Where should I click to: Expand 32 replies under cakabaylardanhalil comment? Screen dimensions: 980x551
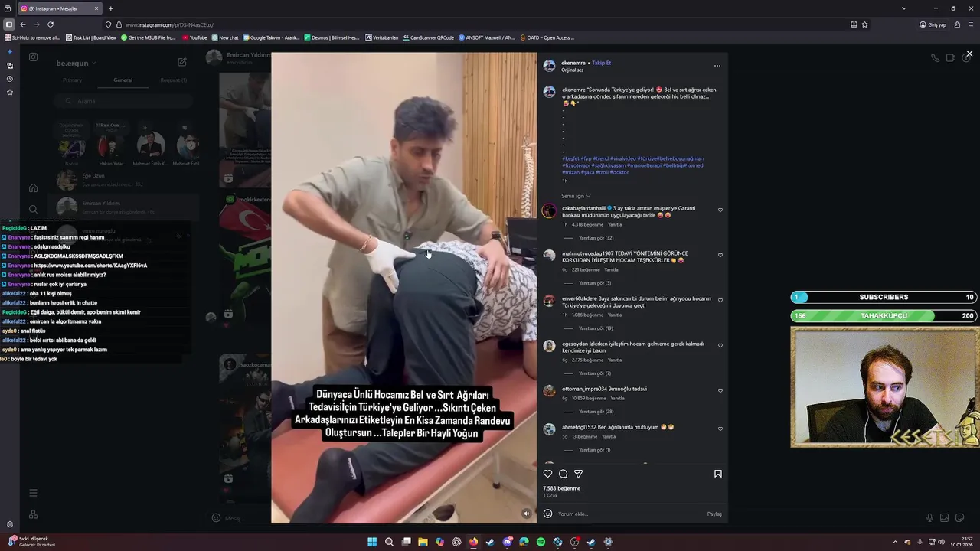tap(596, 238)
